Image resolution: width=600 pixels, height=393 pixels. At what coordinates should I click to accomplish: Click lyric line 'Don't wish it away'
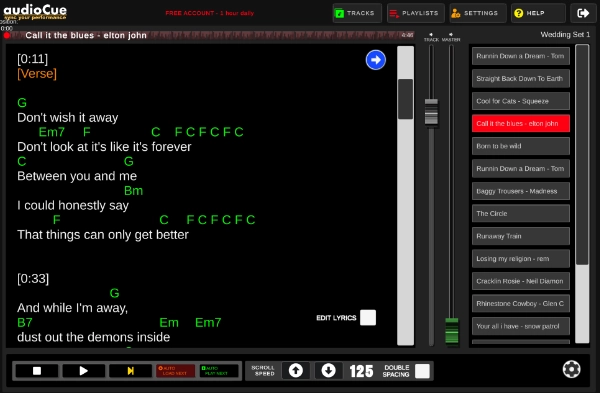(68, 117)
